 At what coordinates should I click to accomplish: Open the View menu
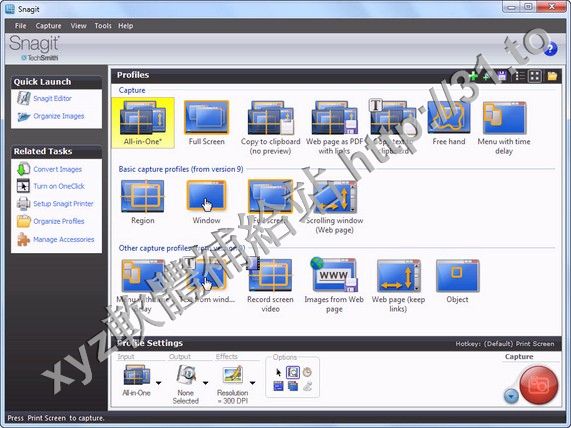(x=78, y=26)
